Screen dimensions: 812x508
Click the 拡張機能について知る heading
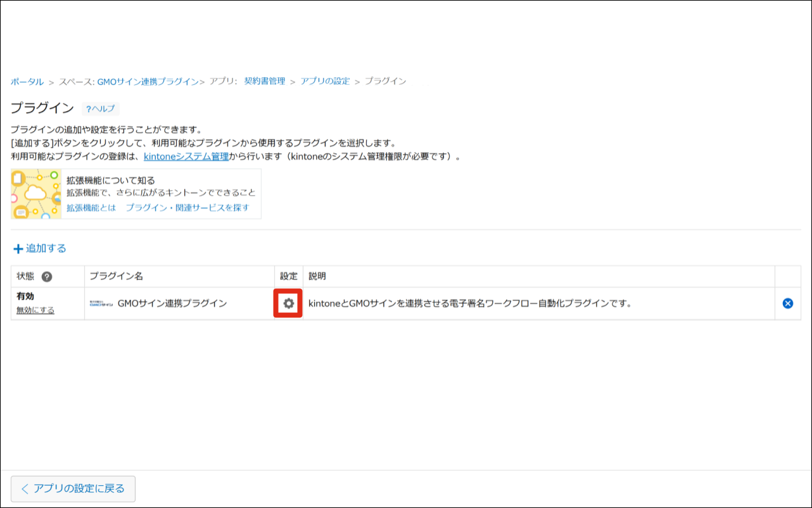coord(111,181)
